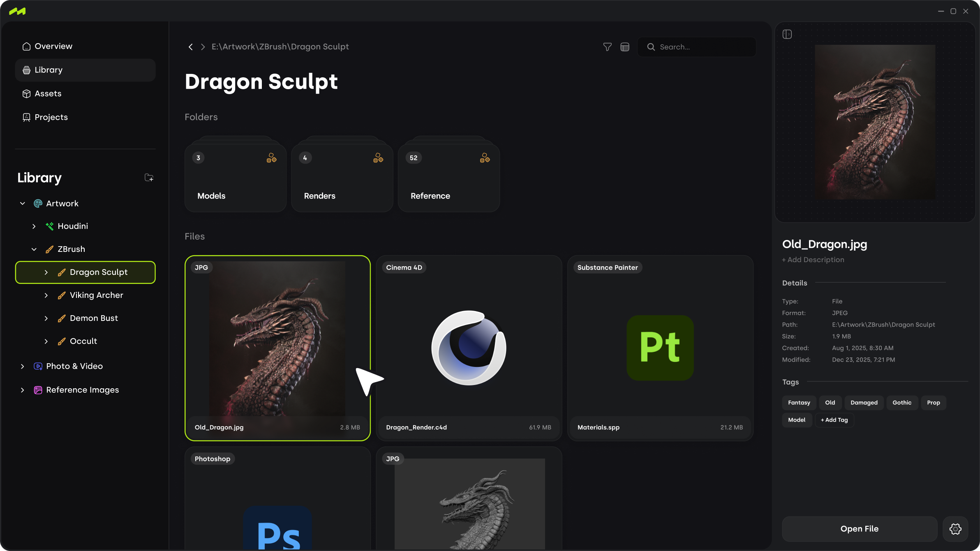Click the Search input field
Image resolution: width=980 pixels, height=551 pixels.
click(703, 47)
